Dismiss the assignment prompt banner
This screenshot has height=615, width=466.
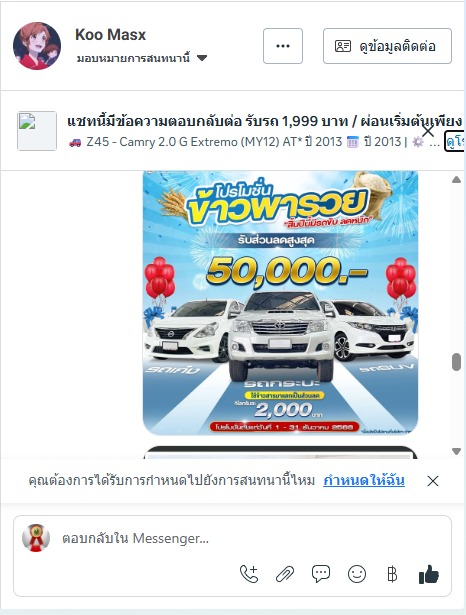click(433, 481)
